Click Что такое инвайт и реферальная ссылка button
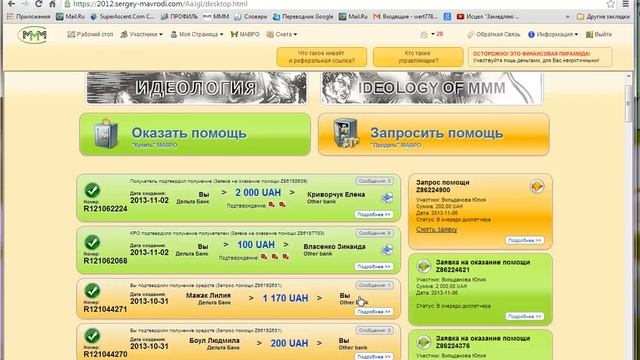Image resolution: width=640 pixels, height=360 pixels. click(x=322, y=57)
